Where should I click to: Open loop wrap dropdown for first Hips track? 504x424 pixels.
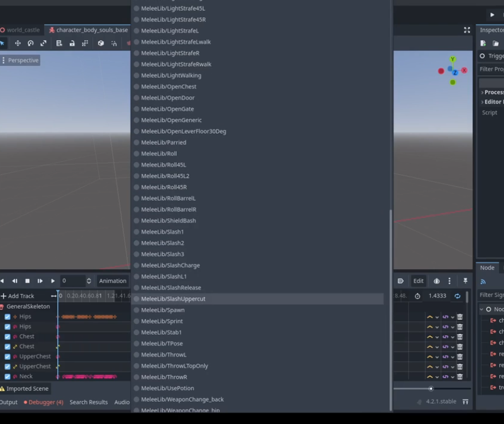tap(448, 317)
